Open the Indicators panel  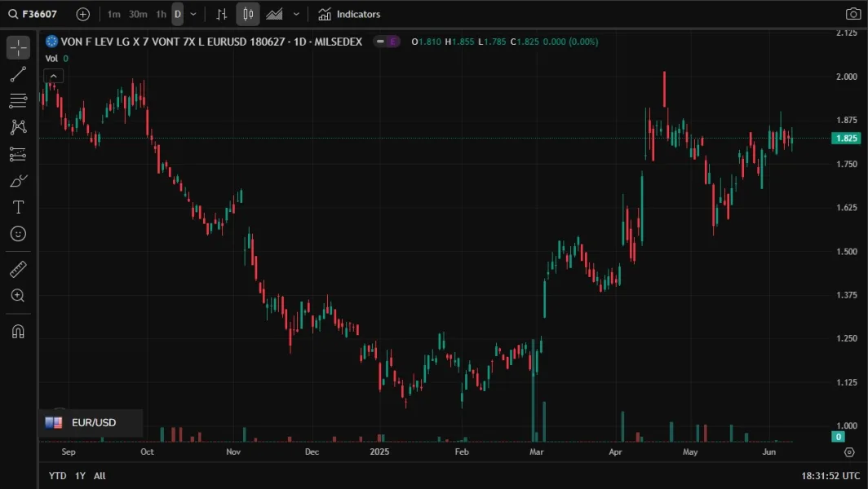click(x=349, y=14)
